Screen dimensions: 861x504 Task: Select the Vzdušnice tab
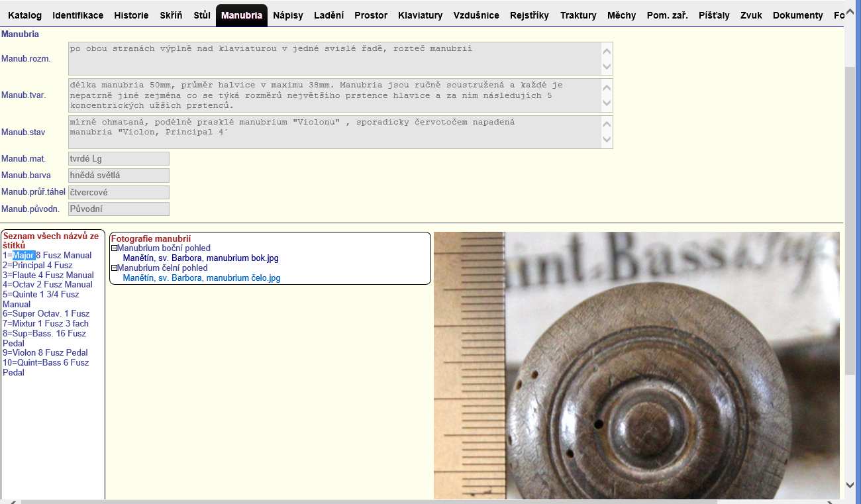pyautogui.click(x=476, y=15)
